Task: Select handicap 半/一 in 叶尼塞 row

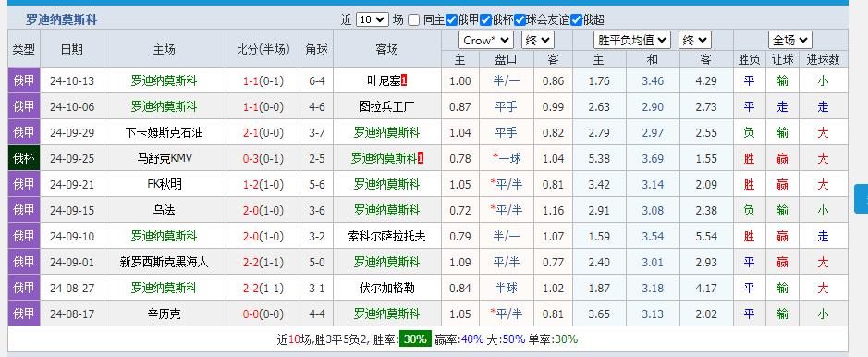Action: (506, 80)
